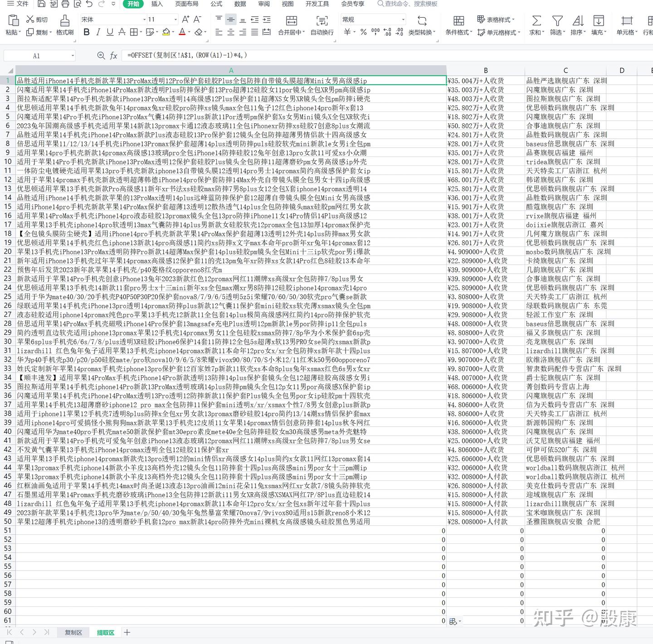Click the print icon in quick access bar
Screen dimensions: 653x644
[x=65, y=4]
